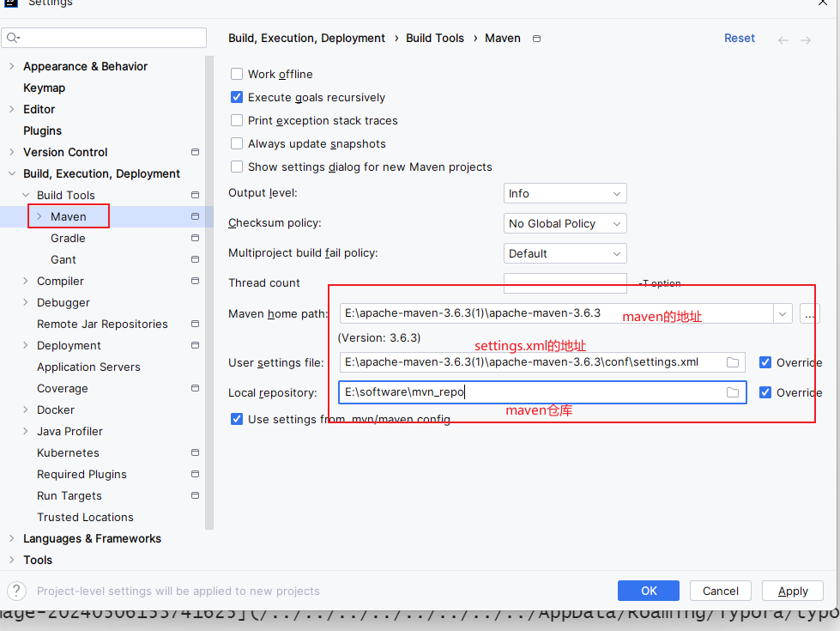Click the Reset link
The height and width of the screenshot is (631, 840).
click(740, 38)
